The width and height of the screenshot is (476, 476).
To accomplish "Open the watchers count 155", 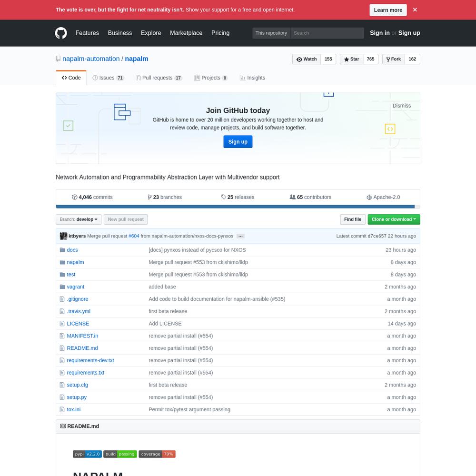I will coord(328,59).
